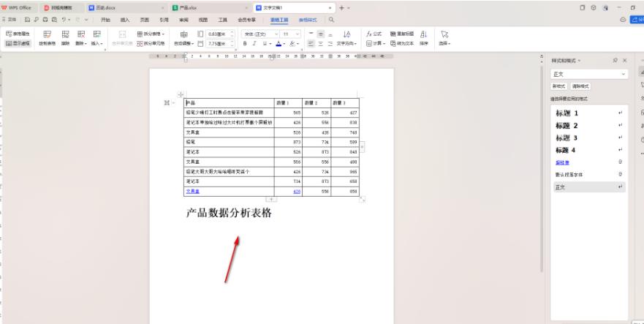Toggle Italic formatting

click(x=254, y=44)
